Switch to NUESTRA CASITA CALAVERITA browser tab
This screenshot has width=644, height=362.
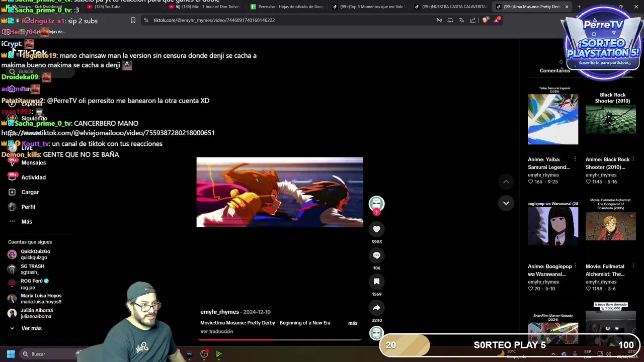click(450, 7)
